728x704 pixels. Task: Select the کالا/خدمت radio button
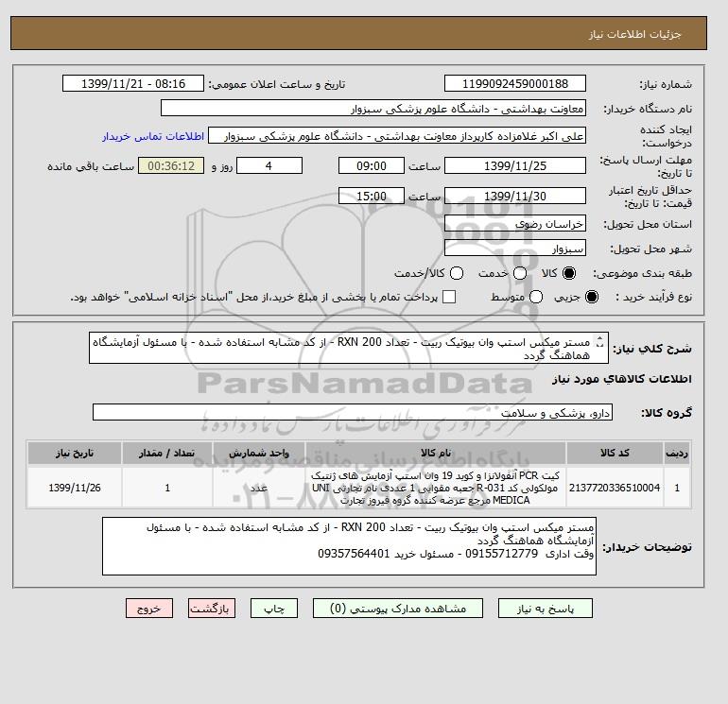click(457, 273)
